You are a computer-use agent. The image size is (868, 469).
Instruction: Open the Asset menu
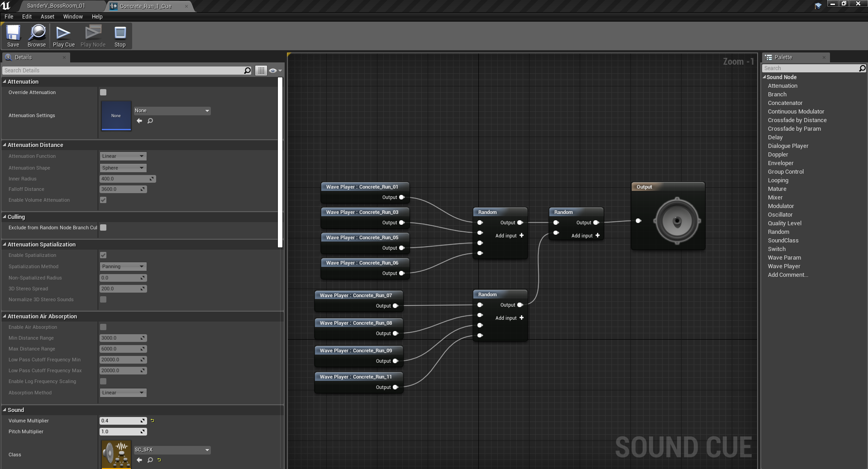click(x=47, y=17)
